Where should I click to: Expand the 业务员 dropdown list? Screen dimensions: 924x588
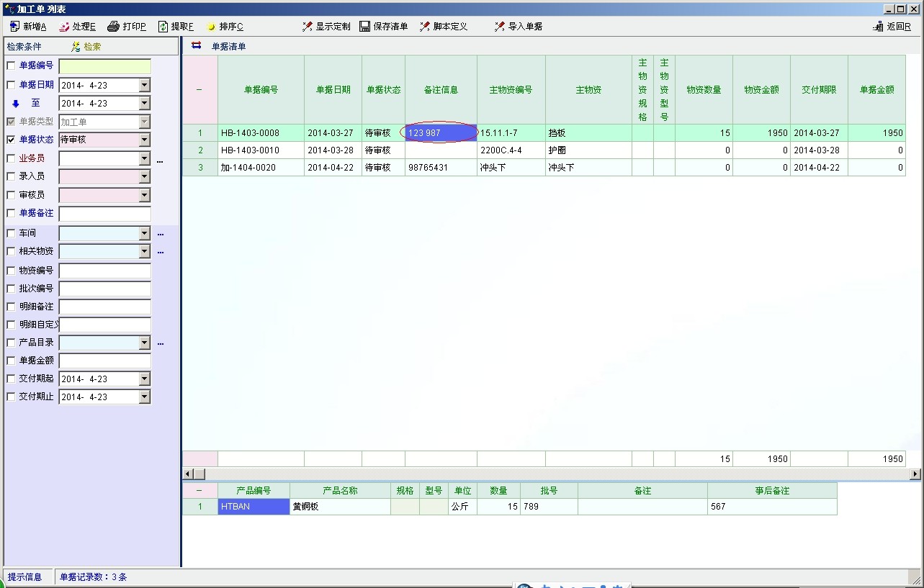pyautogui.click(x=144, y=158)
